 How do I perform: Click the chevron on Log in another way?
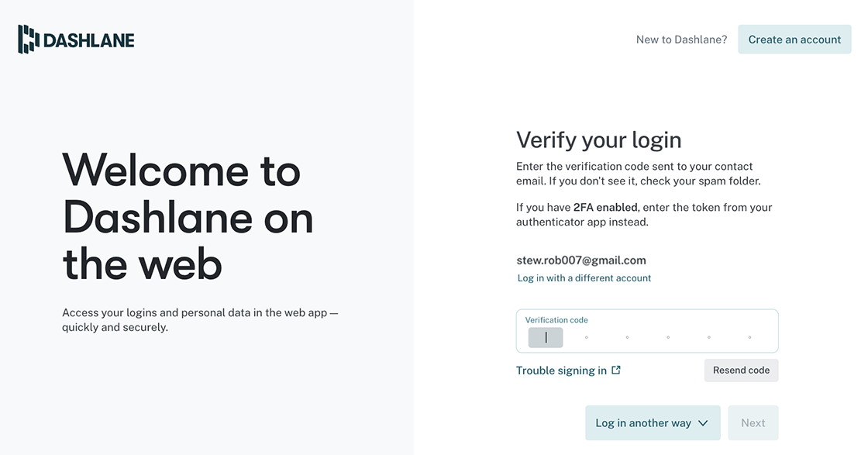coord(703,423)
